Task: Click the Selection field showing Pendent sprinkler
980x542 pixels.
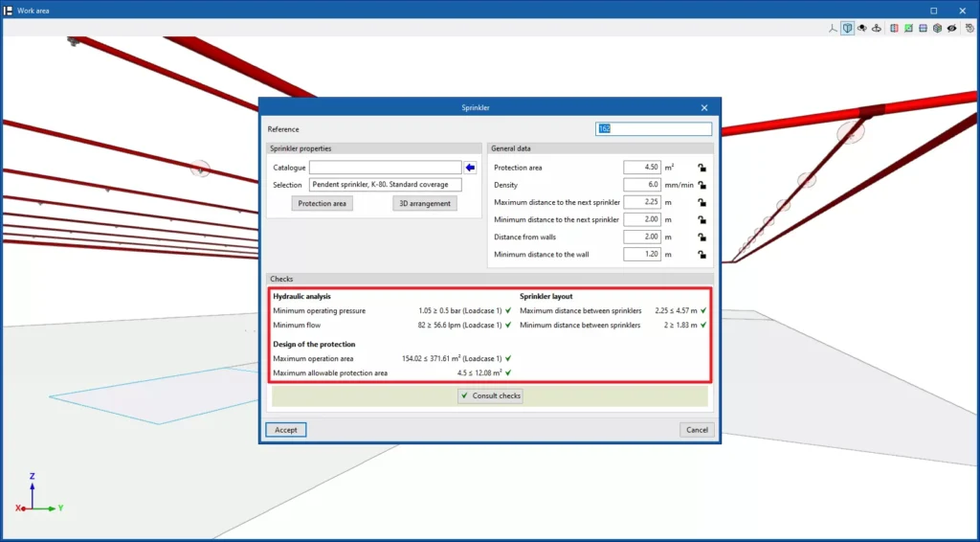Action: pos(385,185)
